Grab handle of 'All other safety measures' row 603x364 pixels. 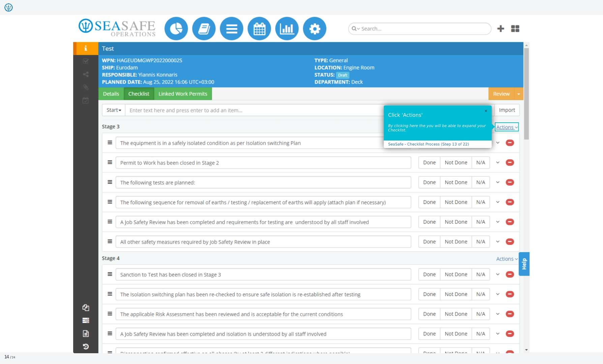pos(110,241)
